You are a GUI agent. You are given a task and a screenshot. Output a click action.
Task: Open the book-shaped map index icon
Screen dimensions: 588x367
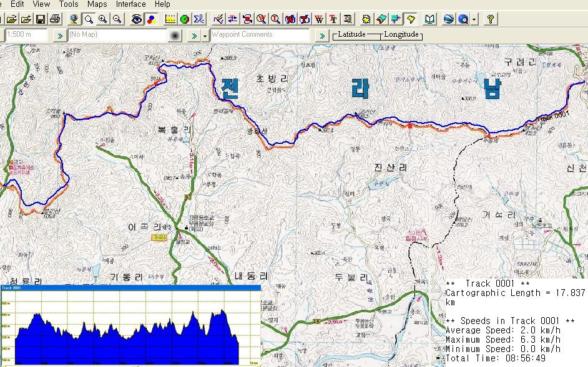pos(430,19)
